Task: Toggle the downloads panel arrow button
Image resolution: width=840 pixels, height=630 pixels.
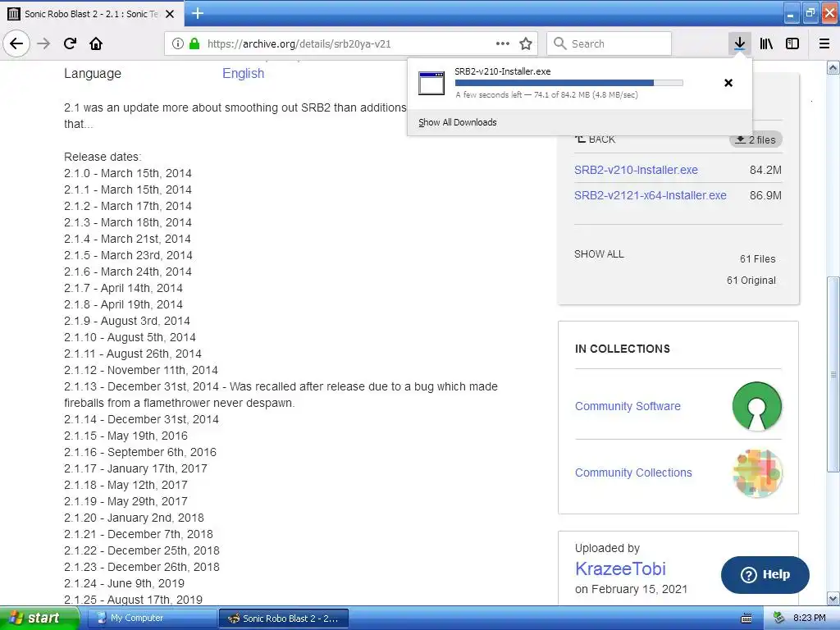Action: 739,43
